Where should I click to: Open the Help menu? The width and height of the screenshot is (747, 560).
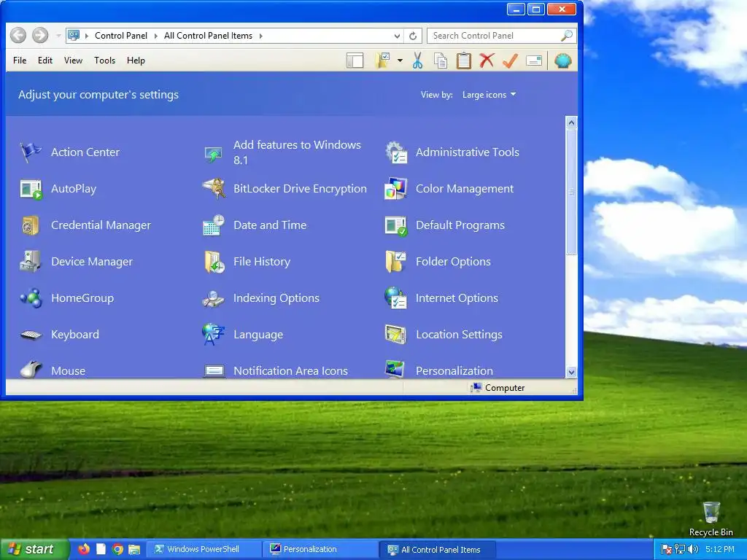[x=136, y=61]
